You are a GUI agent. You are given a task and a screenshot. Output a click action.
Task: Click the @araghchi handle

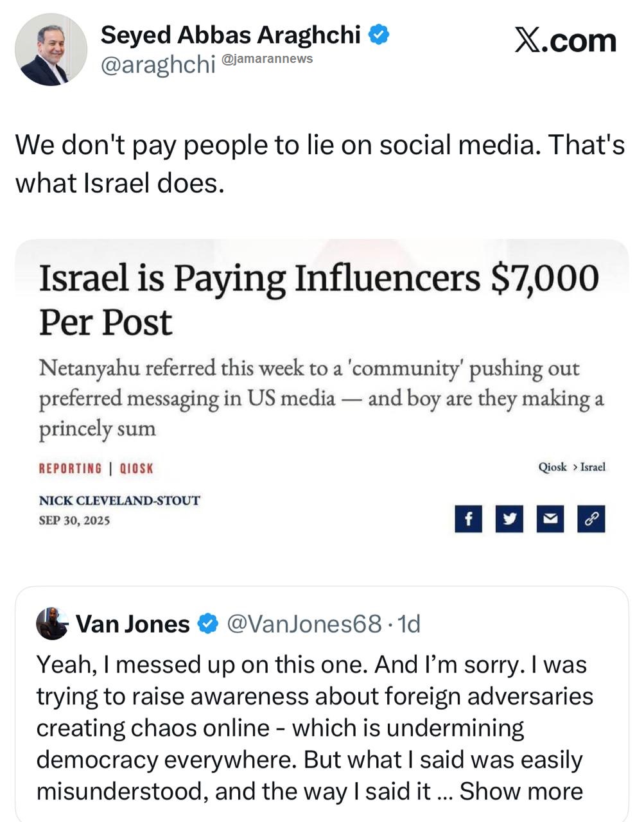[158, 64]
